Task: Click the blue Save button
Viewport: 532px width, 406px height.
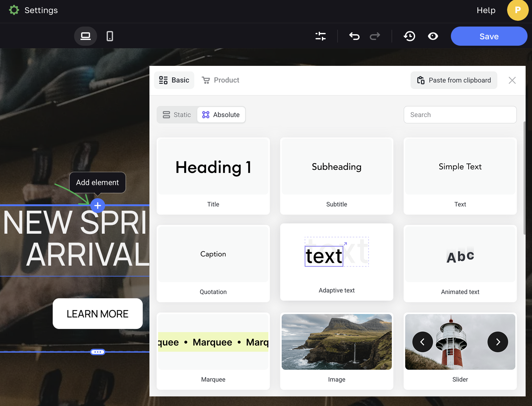Action: (489, 36)
